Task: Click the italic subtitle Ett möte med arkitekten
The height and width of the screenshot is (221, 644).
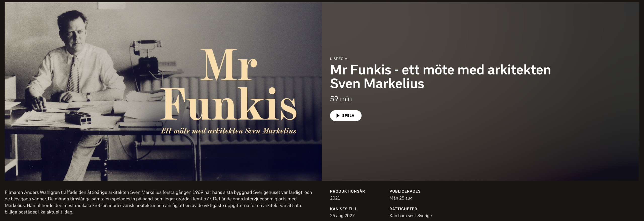Action: [228, 131]
